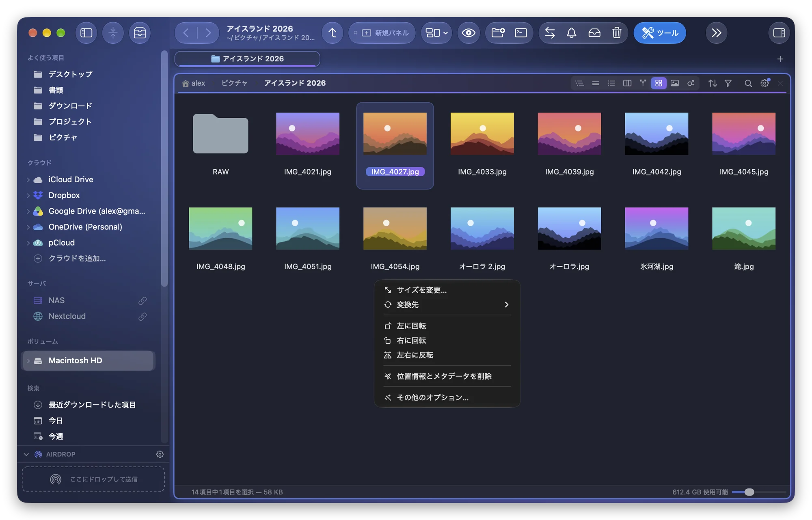The height and width of the screenshot is (520, 812).
Task: Go back to the previous folder
Action: pyautogui.click(x=186, y=33)
